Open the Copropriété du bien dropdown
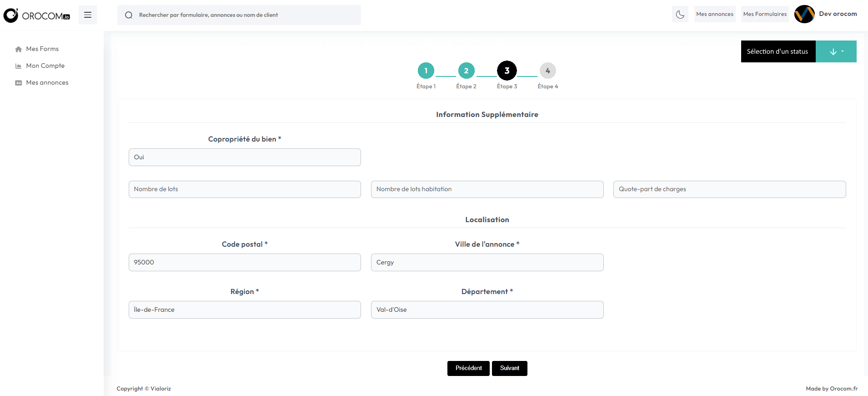 [245, 157]
